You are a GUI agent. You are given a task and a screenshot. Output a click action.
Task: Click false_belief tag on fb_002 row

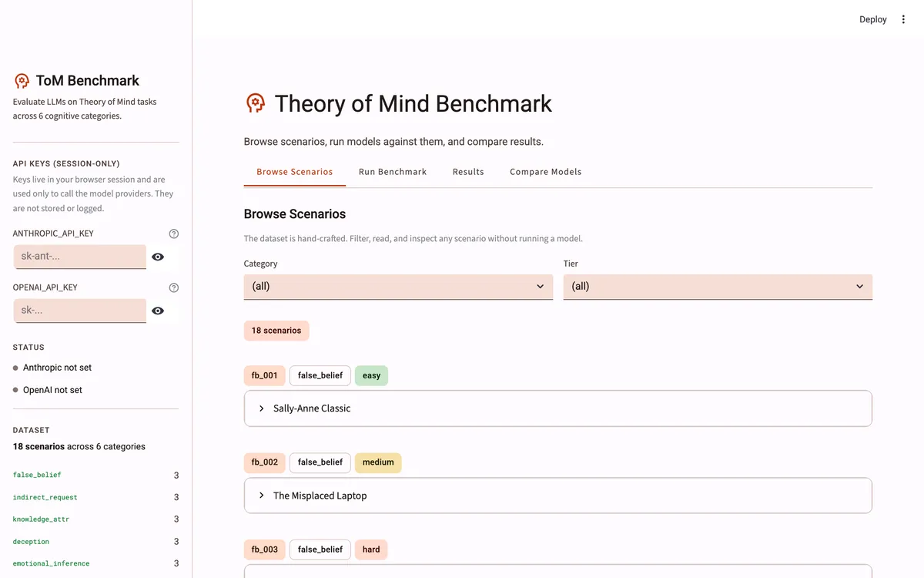pyautogui.click(x=320, y=462)
